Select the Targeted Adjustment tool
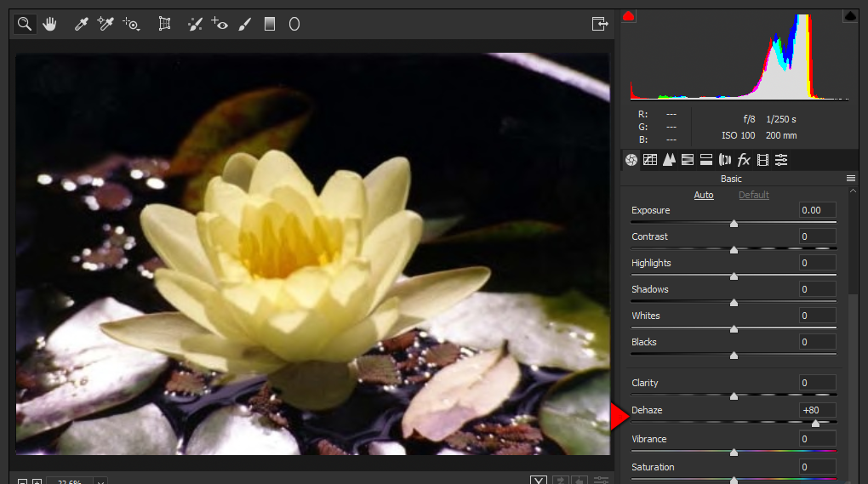868x484 pixels. [131, 24]
